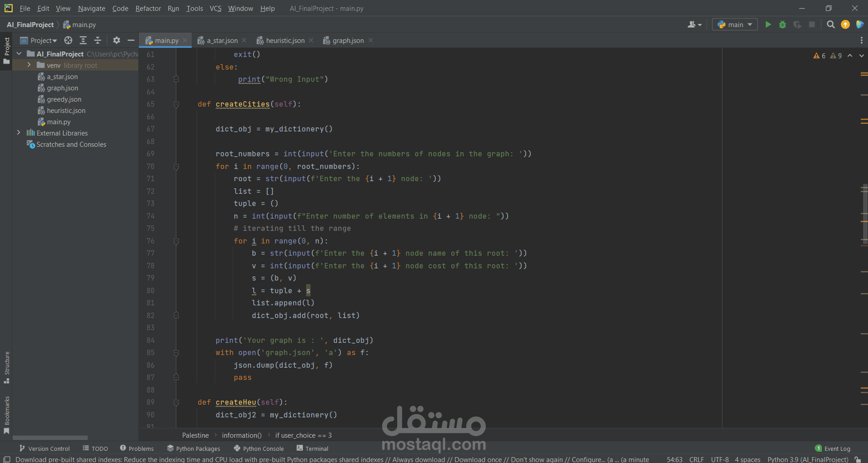868x463 pixels.
Task: Run with coverage icon in the toolbar
Action: 797,24
